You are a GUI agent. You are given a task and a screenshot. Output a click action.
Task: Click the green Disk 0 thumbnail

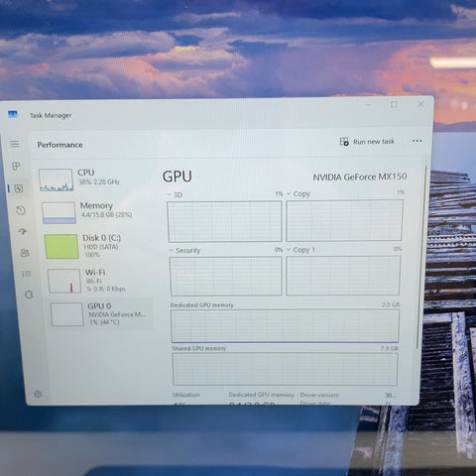61,246
